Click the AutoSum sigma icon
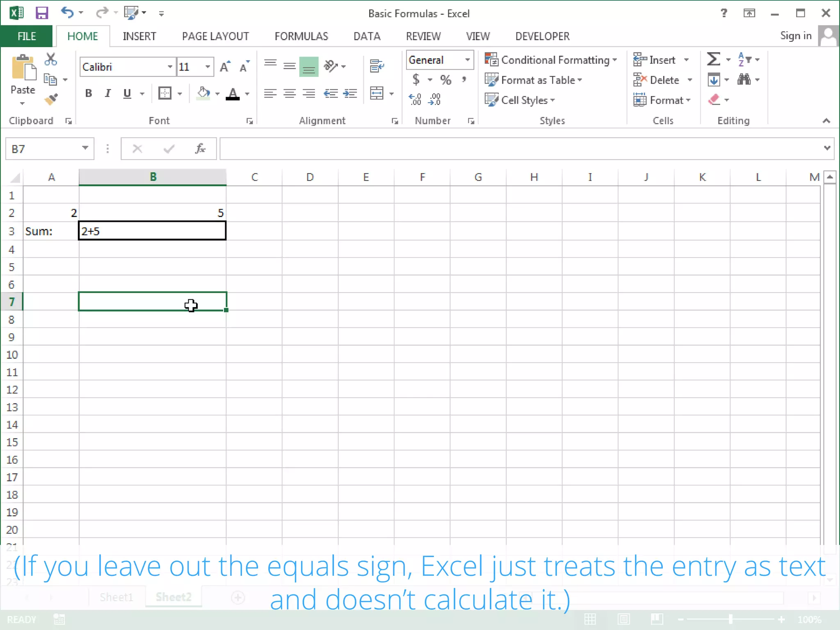The image size is (840, 630). pyautogui.click(x=713, y=59)
